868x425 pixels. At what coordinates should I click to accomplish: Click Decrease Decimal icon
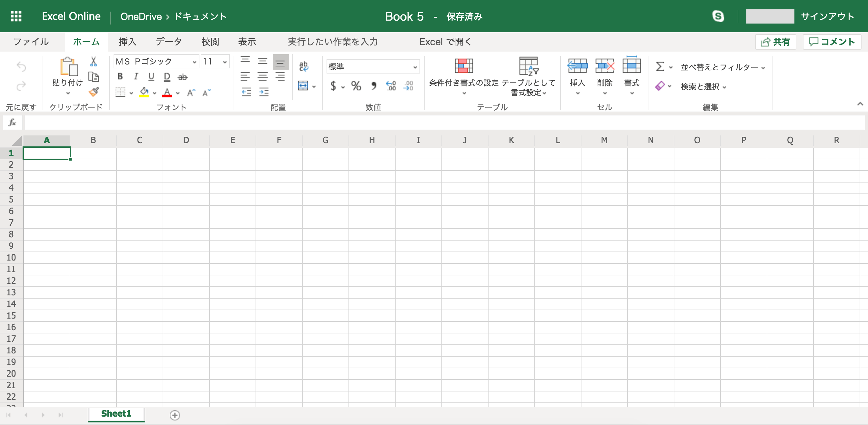tap(409, 86)
